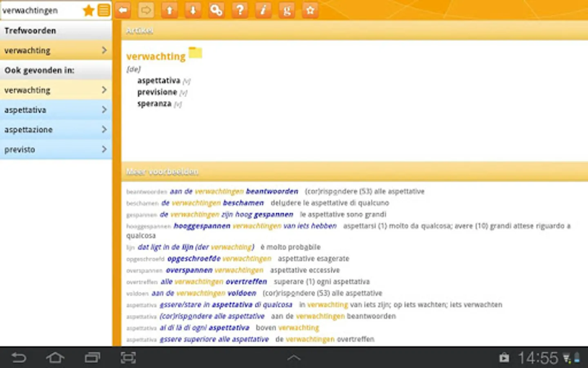The height and width of the screenshot is (368, 588).
Task: Tap the Android home button
Action: point(55,358)
